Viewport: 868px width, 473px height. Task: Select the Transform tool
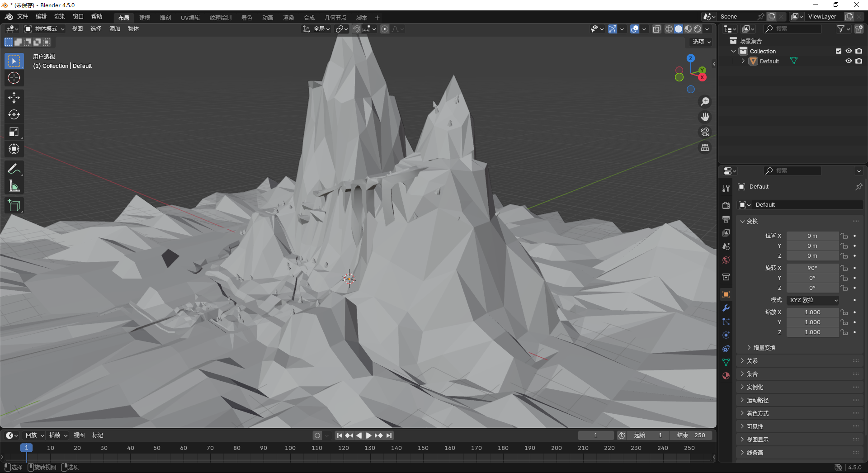[x=14, y=149]
